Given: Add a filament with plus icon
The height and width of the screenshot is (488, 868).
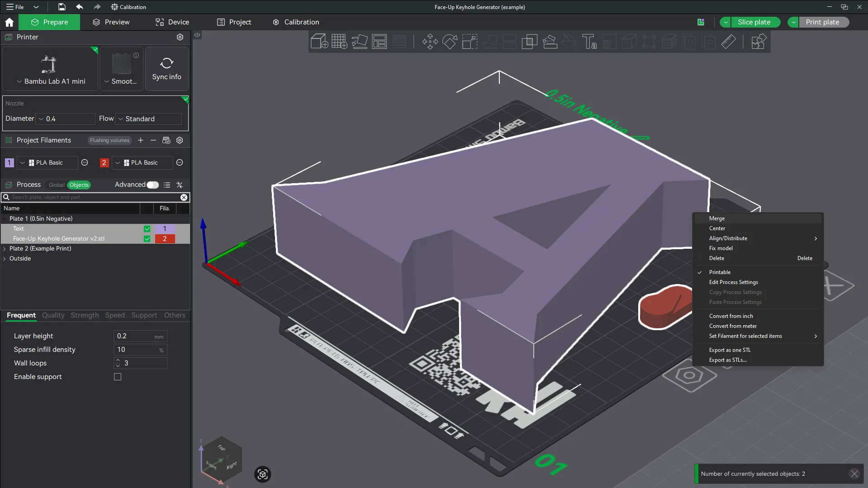Looking at the screenshot, I should [x=141, y=140].
